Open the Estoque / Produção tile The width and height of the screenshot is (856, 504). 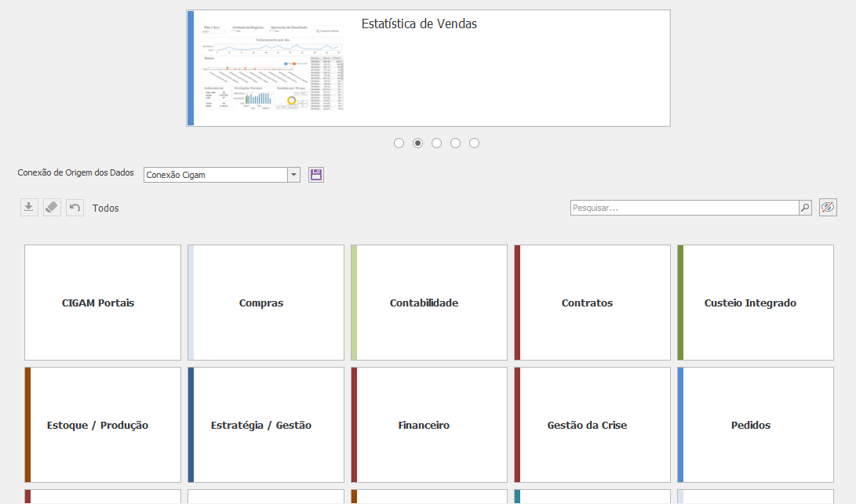coord(103,424)
